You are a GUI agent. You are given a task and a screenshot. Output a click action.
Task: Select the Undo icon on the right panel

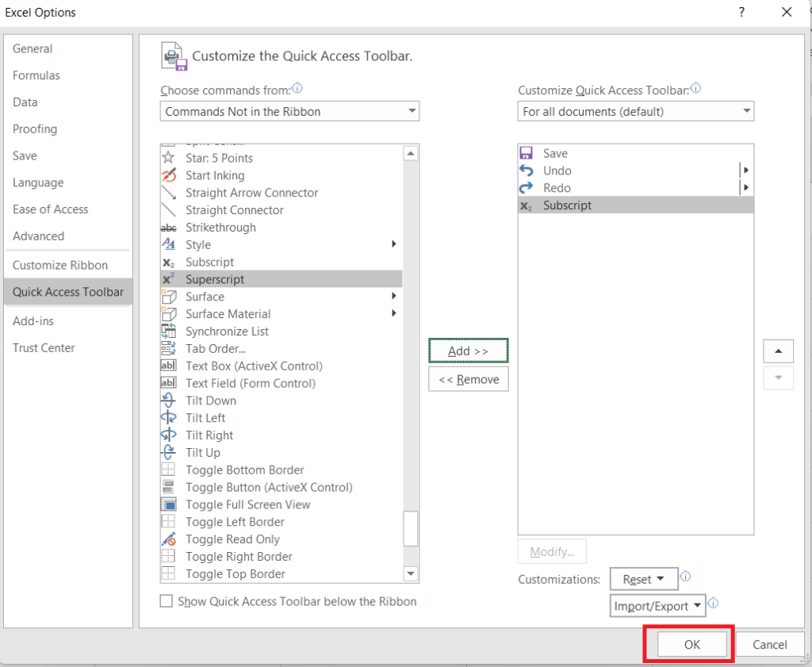pos(526,170)
